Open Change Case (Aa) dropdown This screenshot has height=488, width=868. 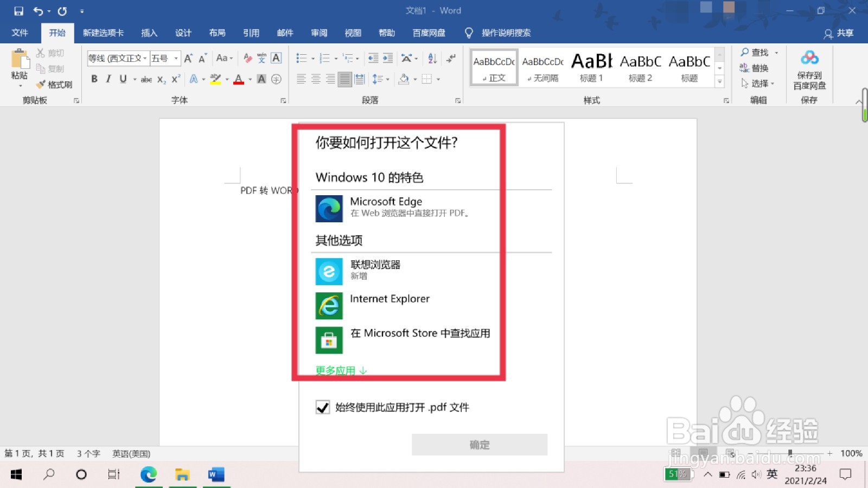coord(224,58)
